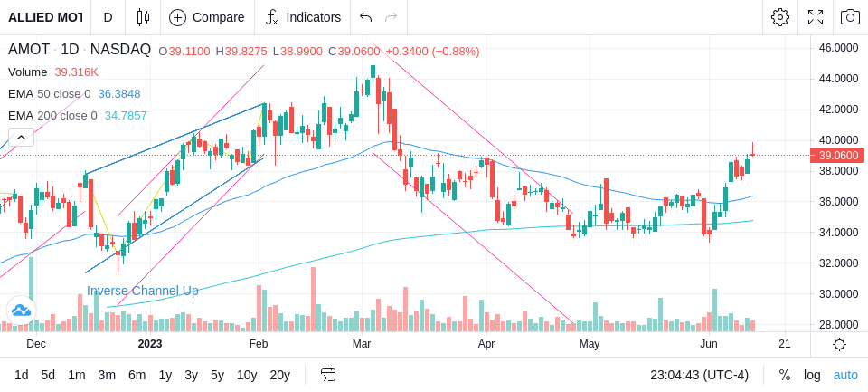Click the 46.0000 price axis label

[x=839, y=48]
